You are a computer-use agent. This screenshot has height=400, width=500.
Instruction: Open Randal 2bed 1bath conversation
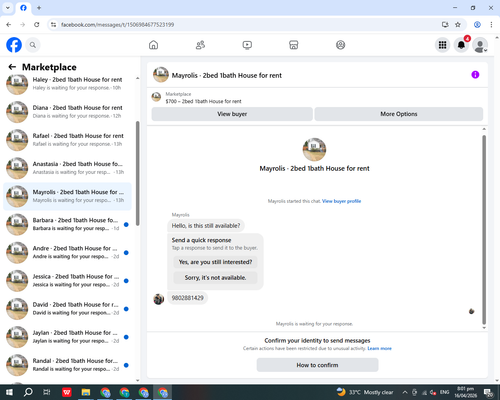pos(68,365)
